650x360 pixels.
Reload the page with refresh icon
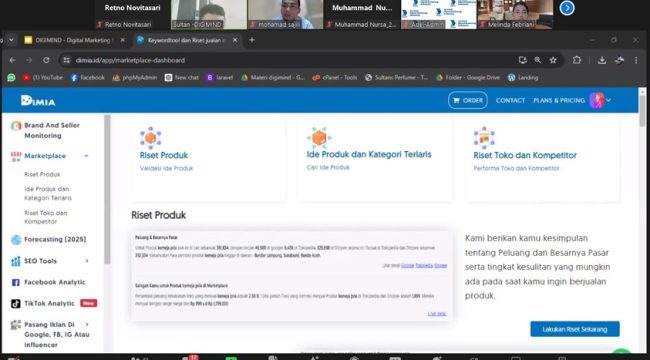(46, 60)
